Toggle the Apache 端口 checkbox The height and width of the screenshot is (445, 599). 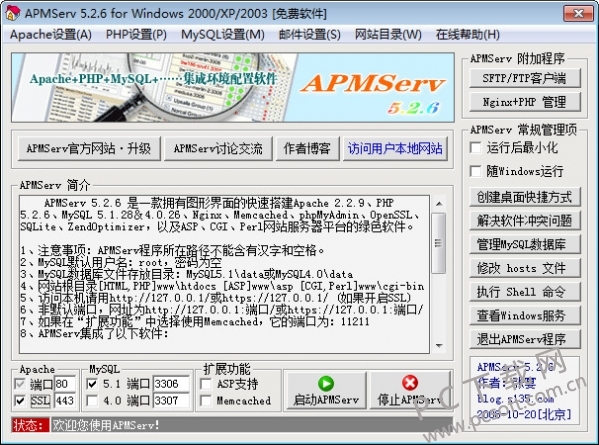[x=19, y=384]
